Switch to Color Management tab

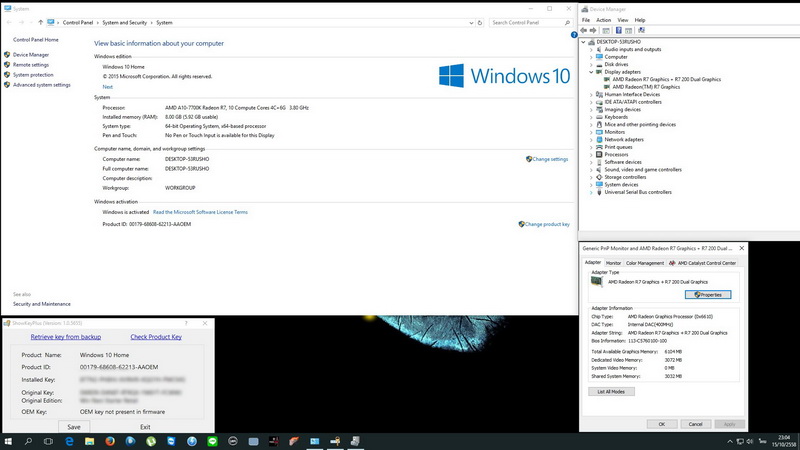pos(645,263)
